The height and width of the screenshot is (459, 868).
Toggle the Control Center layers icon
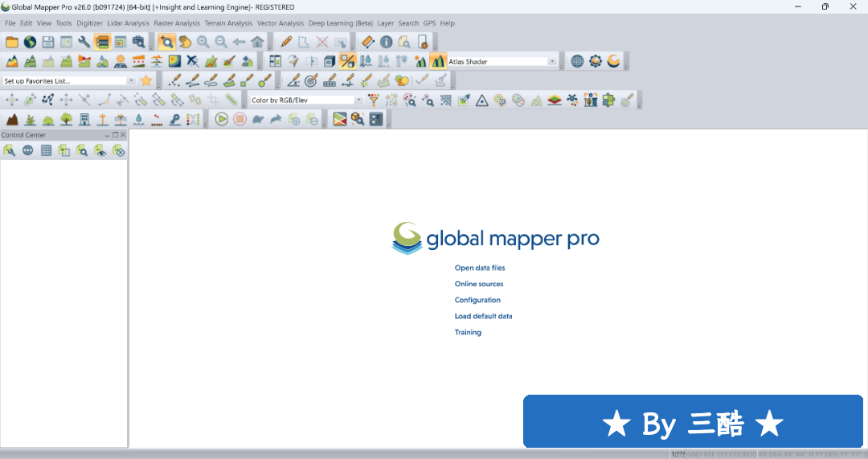coord(102,42)
